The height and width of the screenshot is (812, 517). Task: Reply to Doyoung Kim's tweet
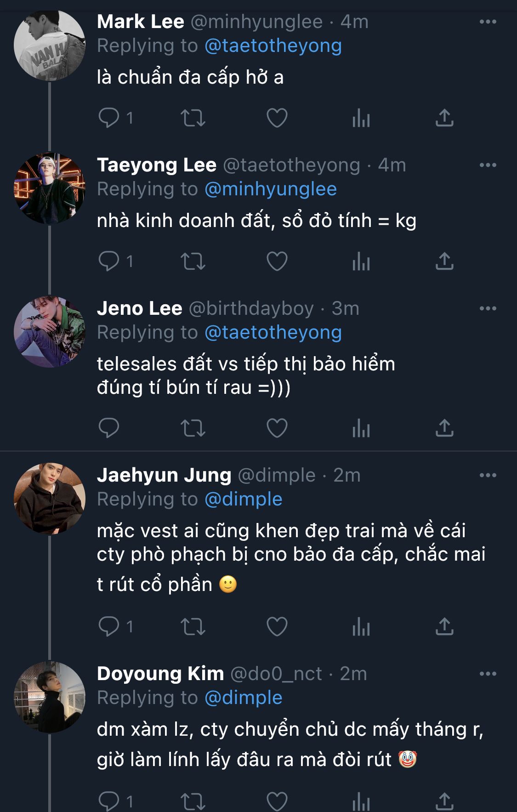(109, 801)
